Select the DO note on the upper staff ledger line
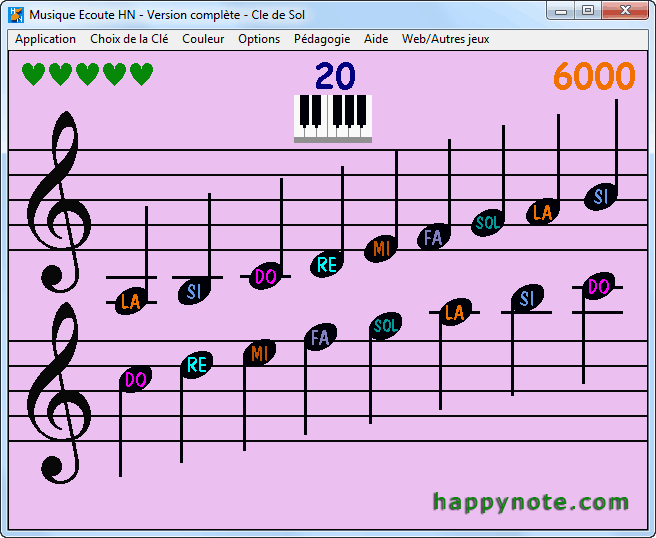656x538 pixels. [265, 276]
